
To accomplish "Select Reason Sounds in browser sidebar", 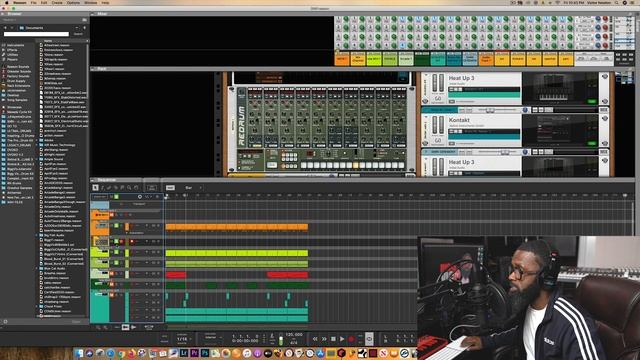I will 18,67.
